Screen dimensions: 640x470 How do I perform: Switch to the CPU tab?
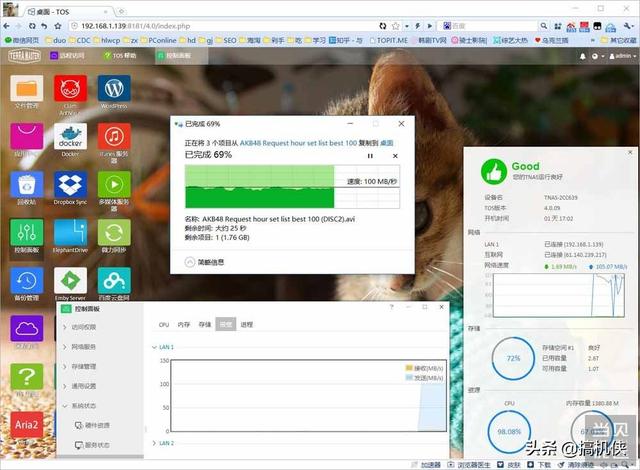point(164,325)
